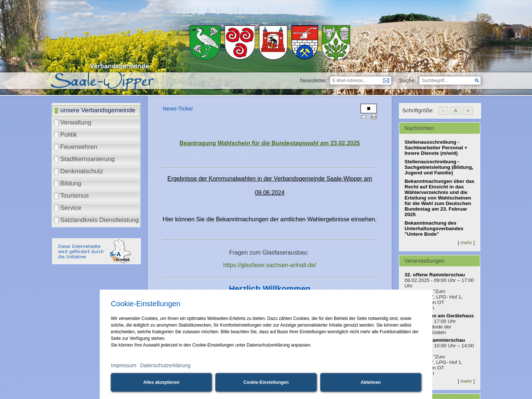
Task: Click the search magnifier icon
Action: [x=477, y=81]
